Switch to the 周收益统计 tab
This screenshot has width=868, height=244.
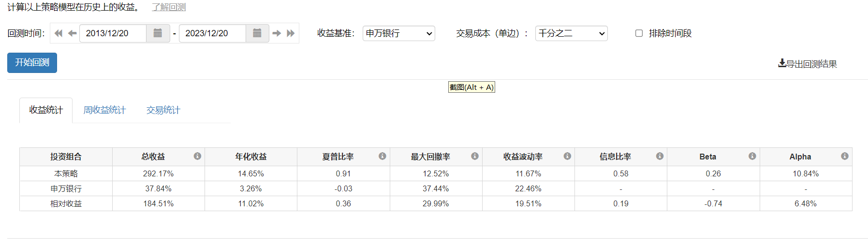(x=104, y=110)
